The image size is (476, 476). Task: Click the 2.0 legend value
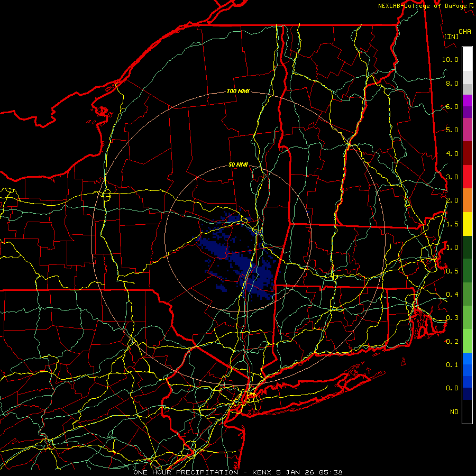click(452, 200)
